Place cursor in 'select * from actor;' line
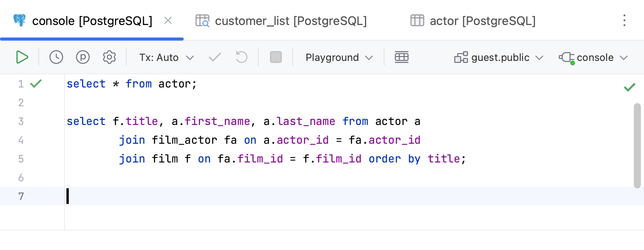 pyautogui.click(x=132, y=84)
